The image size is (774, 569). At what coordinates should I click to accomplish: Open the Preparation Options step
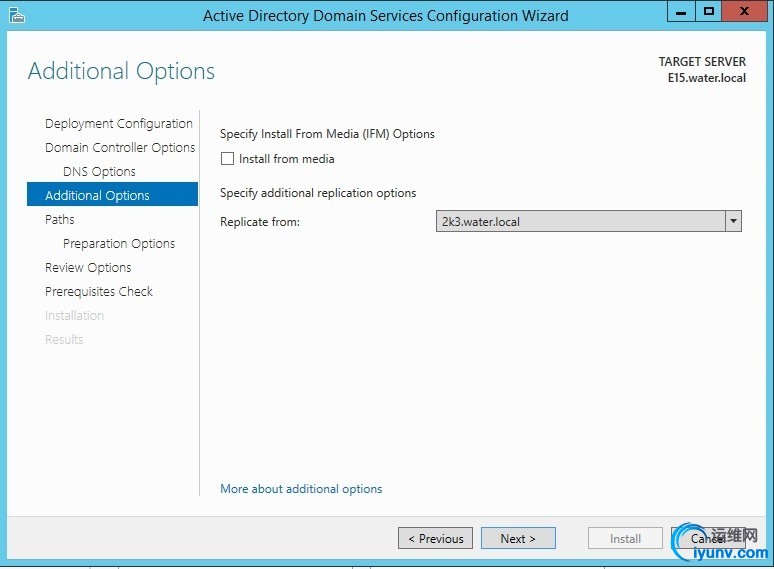click(x=119, y=244)
